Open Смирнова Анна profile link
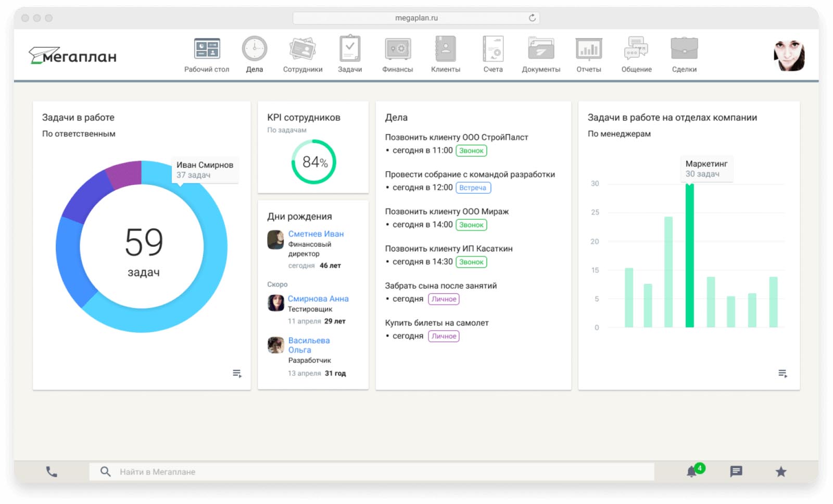 pos(318,299)
